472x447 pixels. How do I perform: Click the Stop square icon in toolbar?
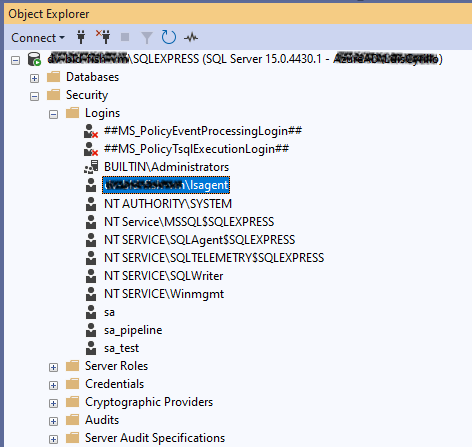pyautogui.click(x=125, y=37)
